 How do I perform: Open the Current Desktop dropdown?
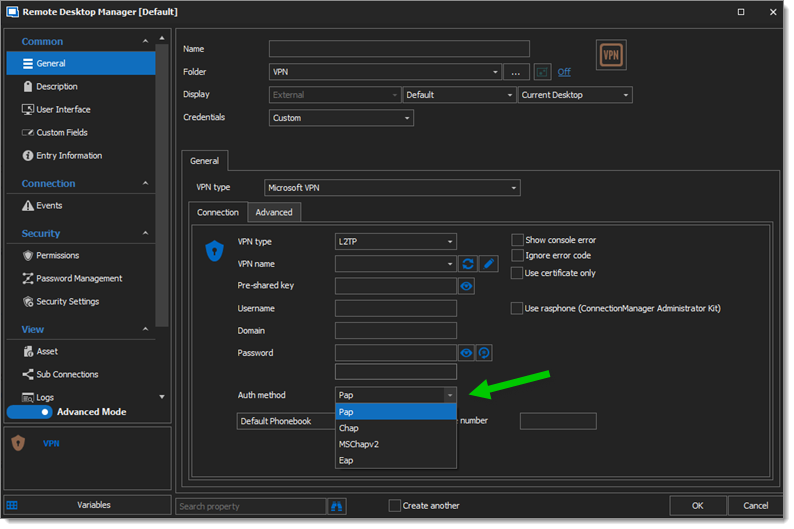575,95
